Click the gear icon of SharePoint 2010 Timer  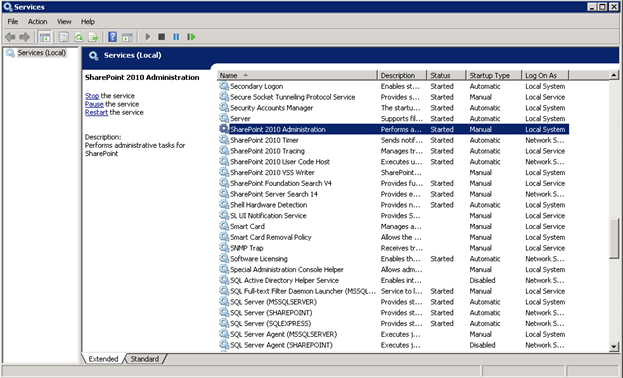pos(224,140)
